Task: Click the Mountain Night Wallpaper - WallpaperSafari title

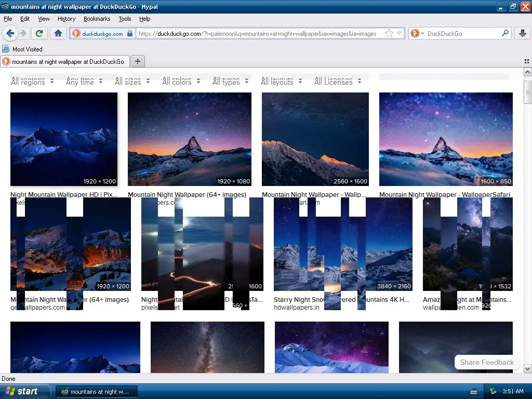Action: tap(445, 194)
